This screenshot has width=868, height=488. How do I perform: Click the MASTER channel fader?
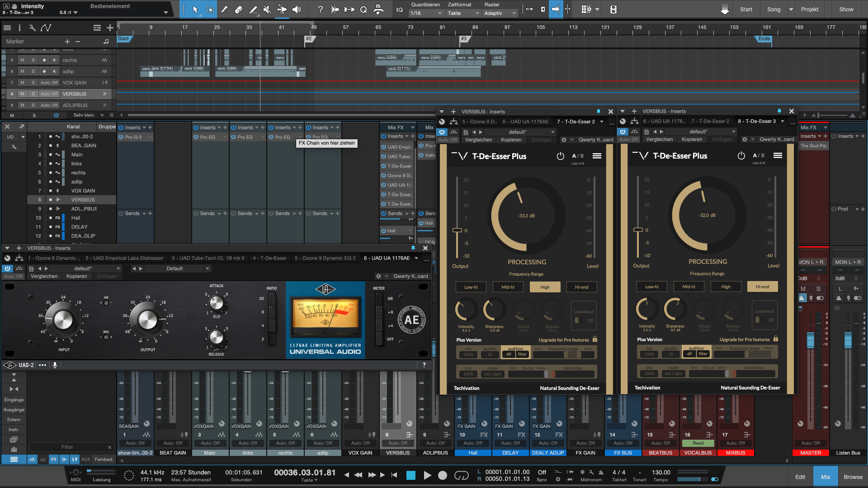coord(811,340)
